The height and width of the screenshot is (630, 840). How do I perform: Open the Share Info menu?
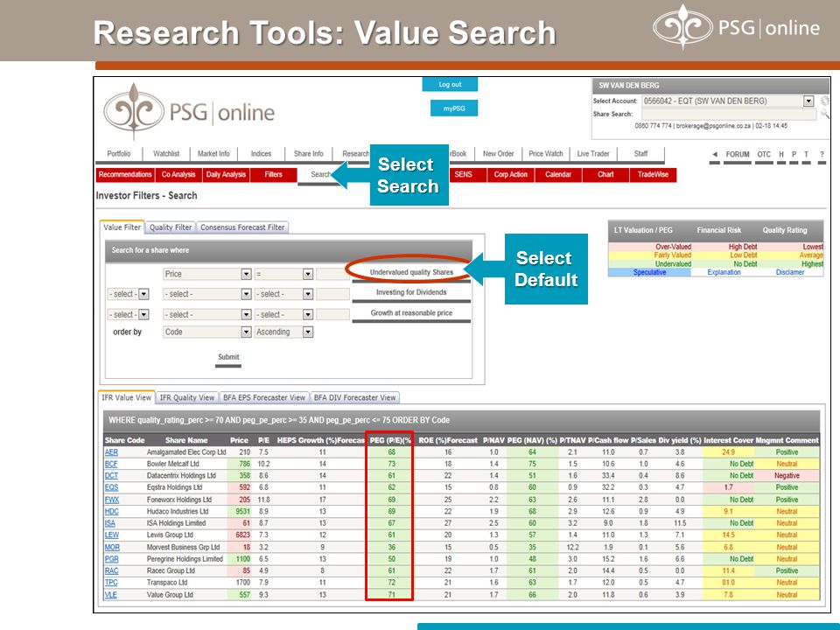click(x=309, y=154)
